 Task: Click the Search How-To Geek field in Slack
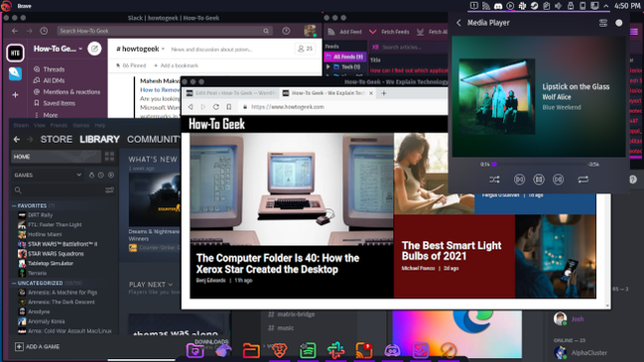tap(165, 31)
